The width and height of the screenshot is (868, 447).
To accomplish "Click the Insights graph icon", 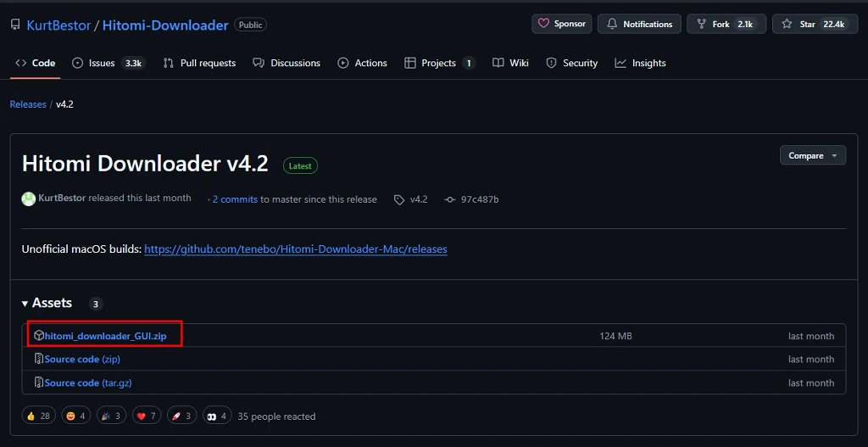I will point(620,63).
